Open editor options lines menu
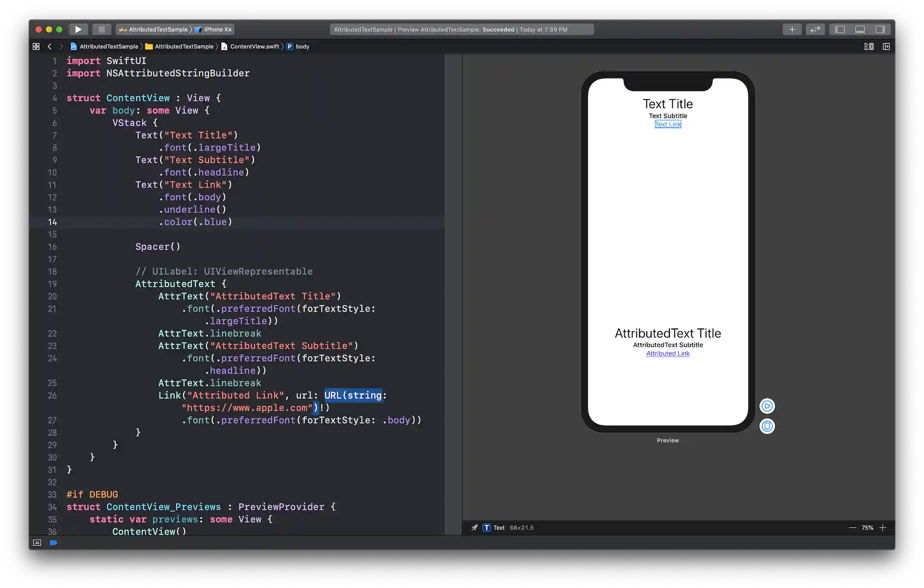 (x=869, y=47)
